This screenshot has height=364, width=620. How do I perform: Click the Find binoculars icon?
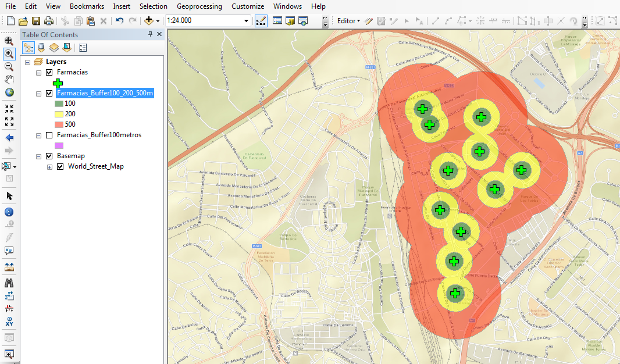coord(9,283)
